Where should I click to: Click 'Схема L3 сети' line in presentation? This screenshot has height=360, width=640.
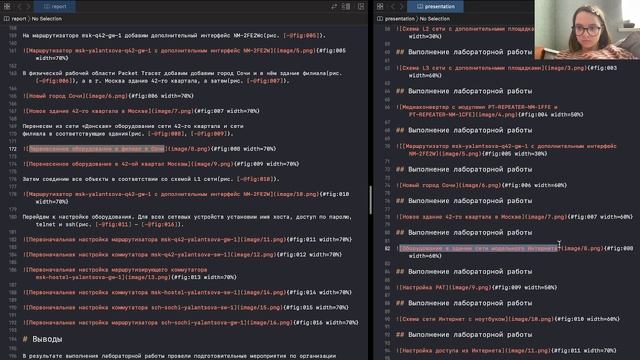tap(507, 71)
